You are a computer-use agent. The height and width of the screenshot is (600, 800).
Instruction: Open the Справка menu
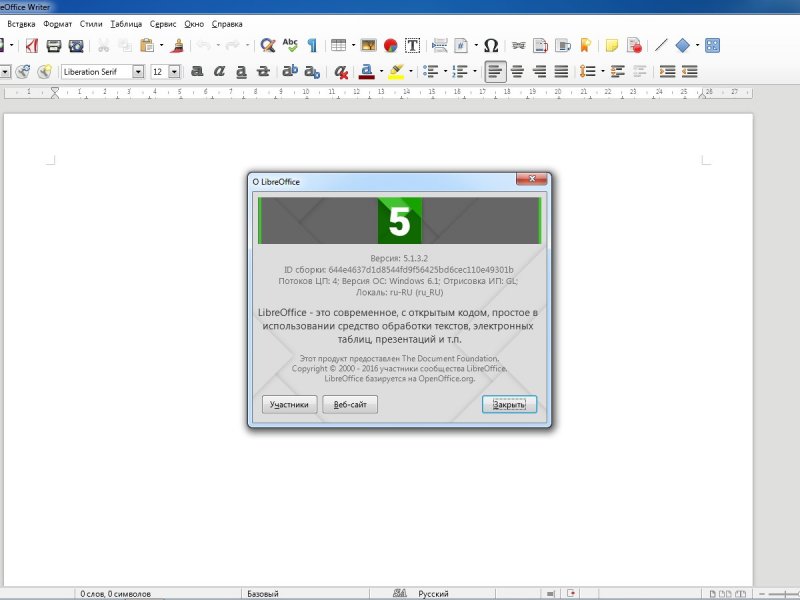click(x=227, y=24)
